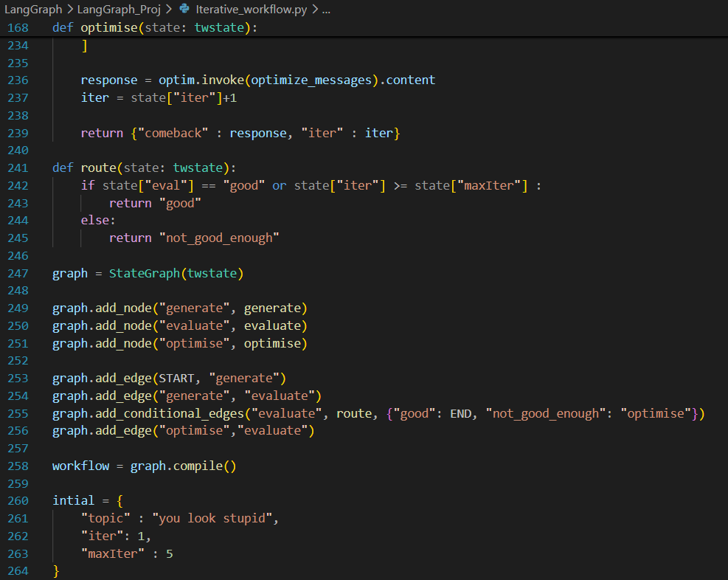Click 'return "good"' on line 243
Image resolution: width=728 pixels, height=580 pixels.
click(x=155, y=204)
